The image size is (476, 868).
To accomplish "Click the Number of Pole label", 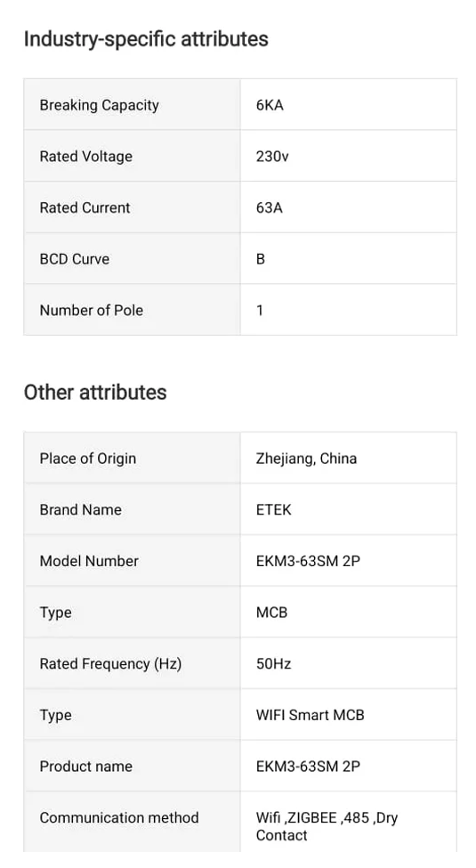I will point(92,310).
